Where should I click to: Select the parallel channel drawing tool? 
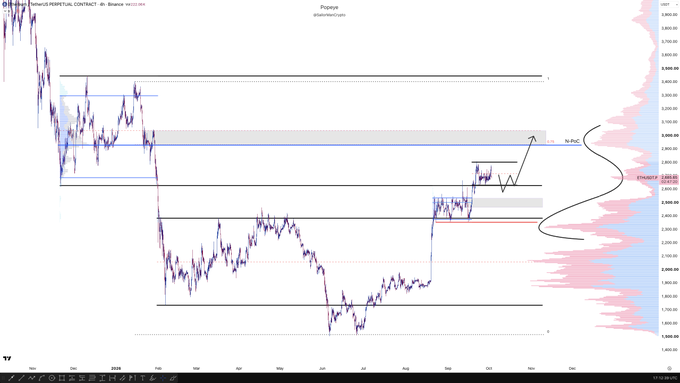coord(123,378)
